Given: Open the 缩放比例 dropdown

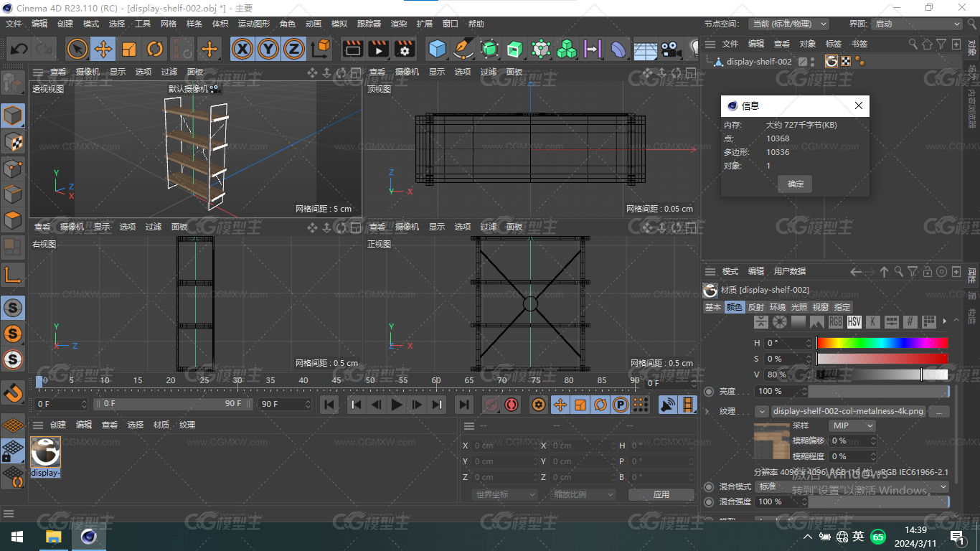Looking at the screenshot, I should click(x=584, y=494).
